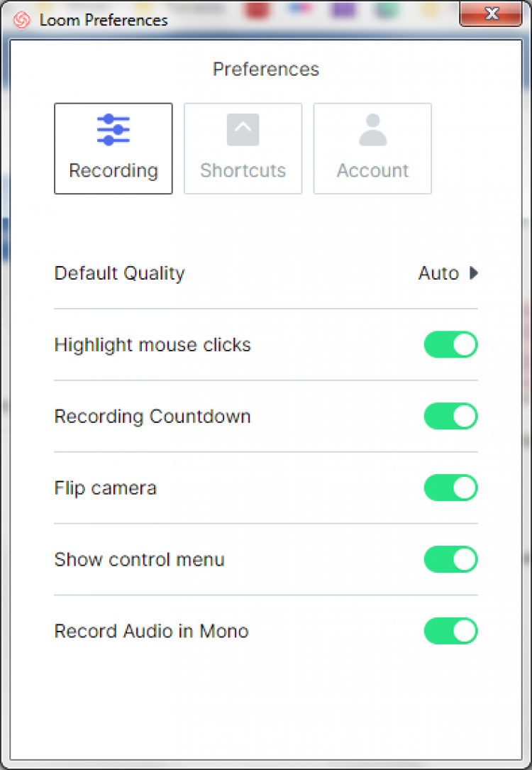The height and width of the screenshot is (770, 532).
Task: Switch to the Shortcuts tab label
Action: pyautogui.click(x=243, y=171)
